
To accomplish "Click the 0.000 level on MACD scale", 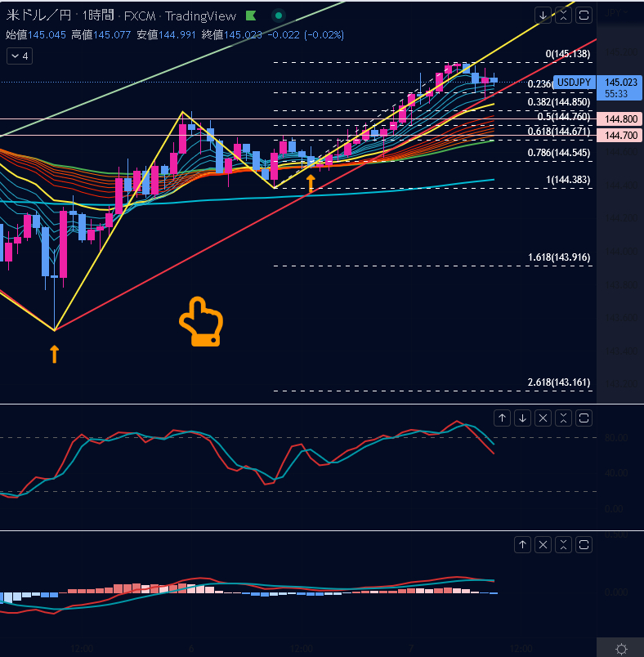I will click(616, 592).
